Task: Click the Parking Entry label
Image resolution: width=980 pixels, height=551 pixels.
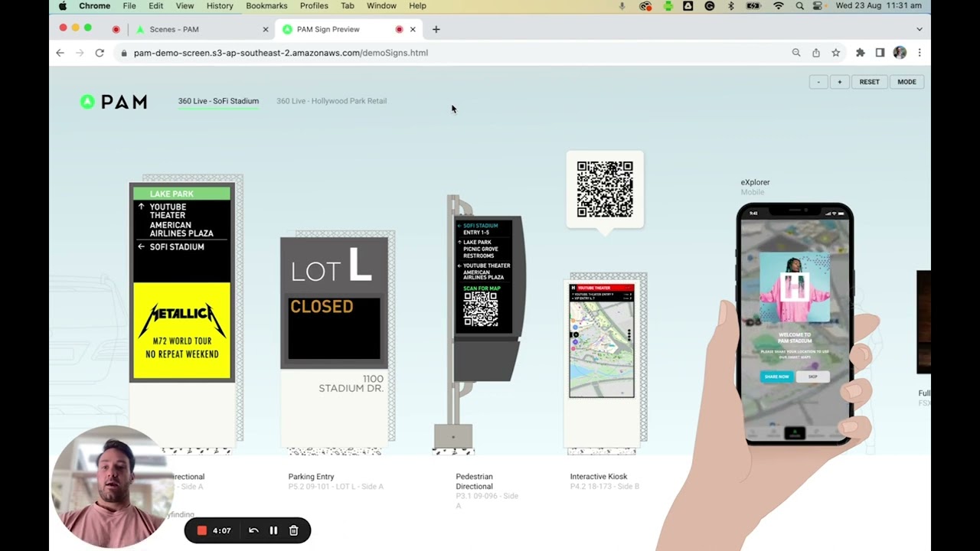Action: tap(311, 477)
